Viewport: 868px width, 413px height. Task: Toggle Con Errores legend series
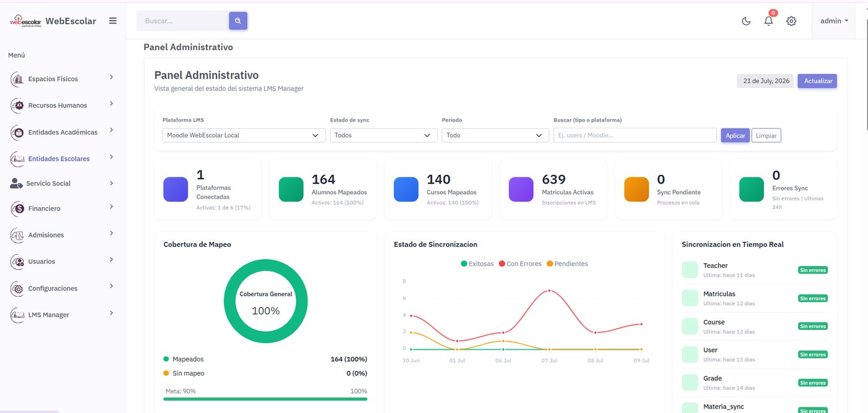tap(520, 264)
